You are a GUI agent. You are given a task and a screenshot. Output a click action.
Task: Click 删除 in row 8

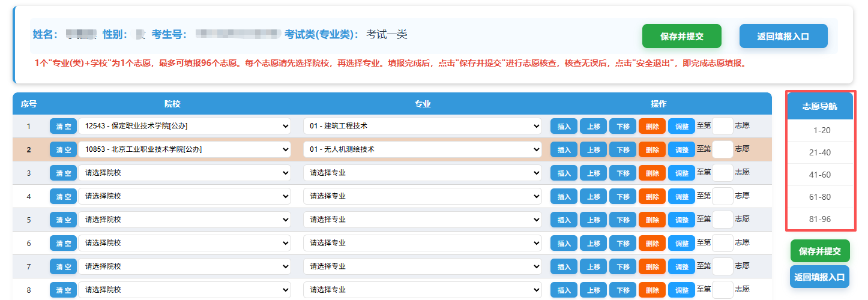tap(652, 290)
